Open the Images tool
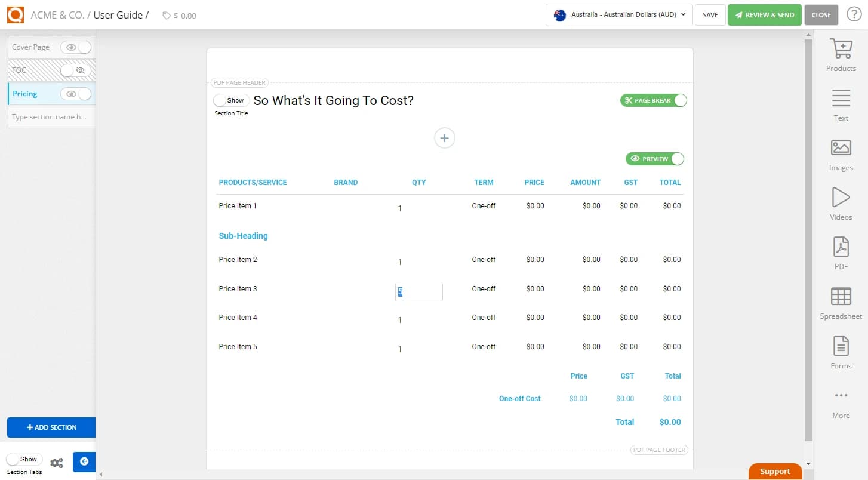The width and height of the screenshot is (868, 480). [x=841, y=153]
